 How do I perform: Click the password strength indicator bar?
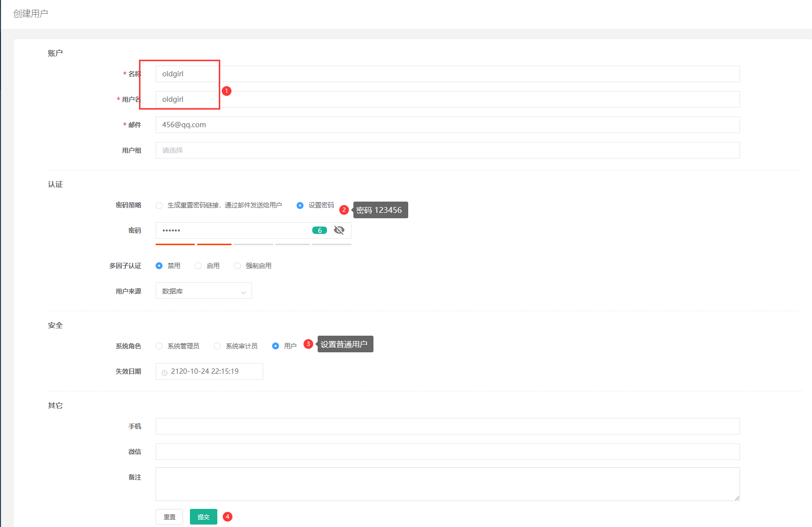pos(254,244)
